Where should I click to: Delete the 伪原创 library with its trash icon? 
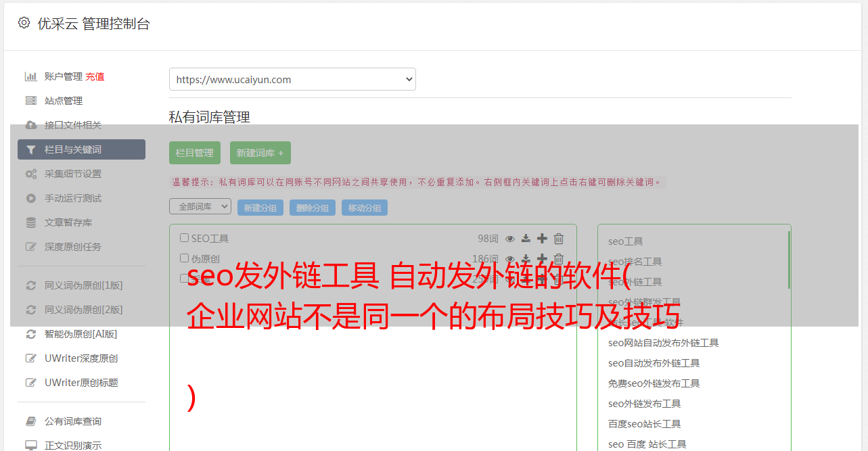pyautogui.click(x=559, y=259)
